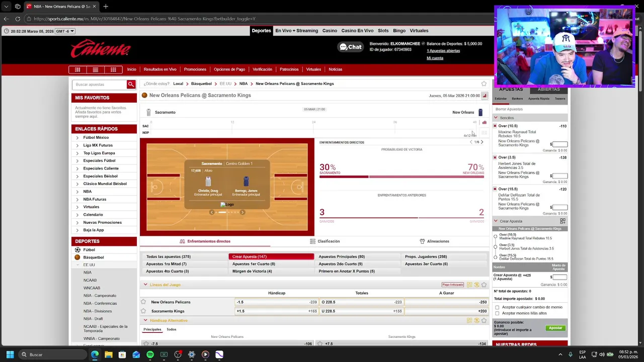Select radio for Herbert Jones Over 3.5 leg
Screen dimensions: 644x362
click(x=496, y=246)
